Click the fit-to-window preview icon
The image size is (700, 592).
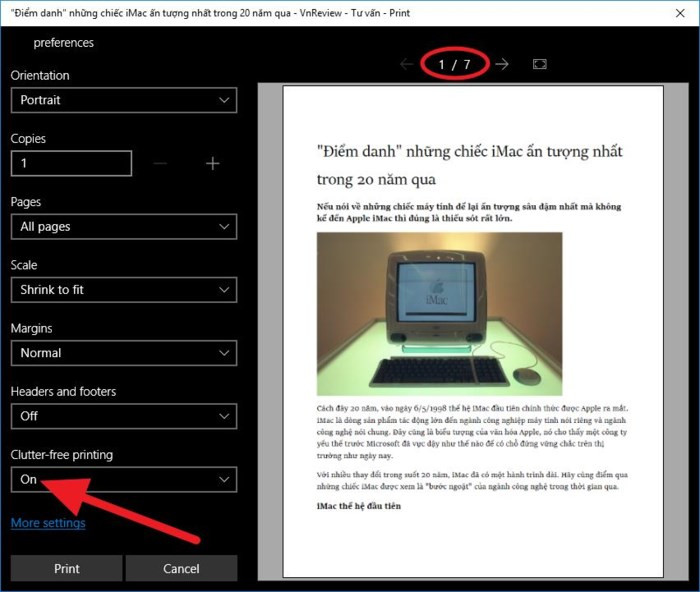coord(540,64)
